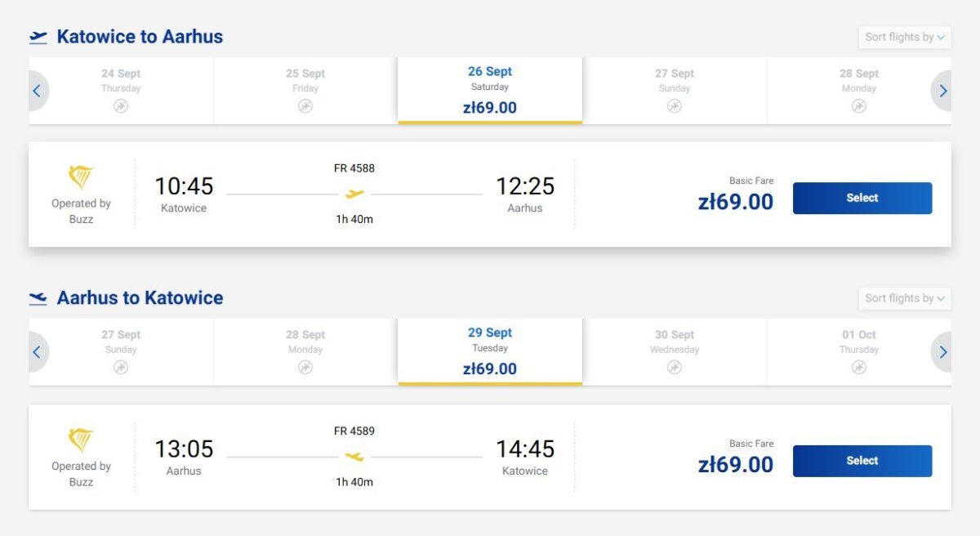Choose the 27 Sept Sunday outbound date
The image size is (980, 536).
click(675, 91)
